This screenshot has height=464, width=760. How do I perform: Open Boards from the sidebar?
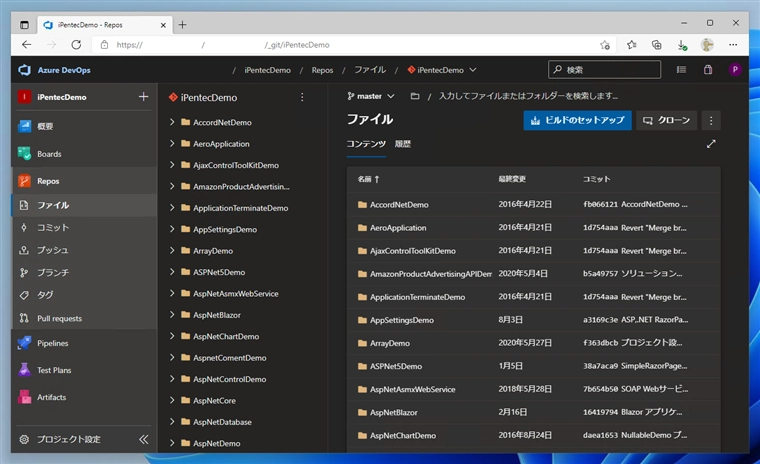coord(49,154)
